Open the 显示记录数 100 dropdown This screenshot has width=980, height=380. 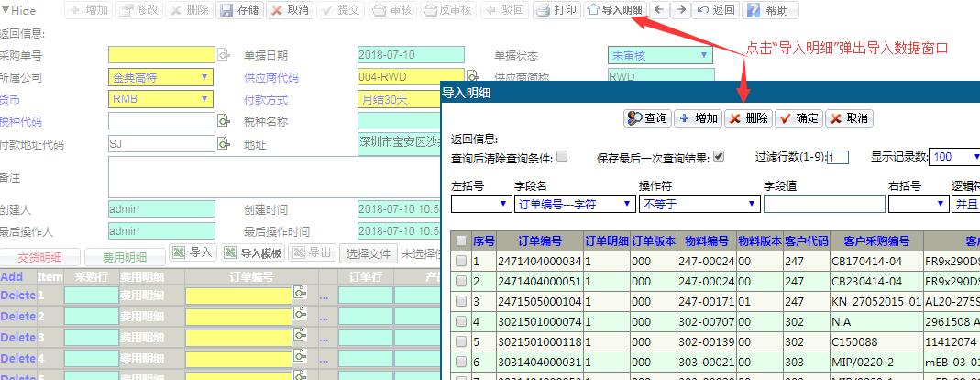[955, 157]
